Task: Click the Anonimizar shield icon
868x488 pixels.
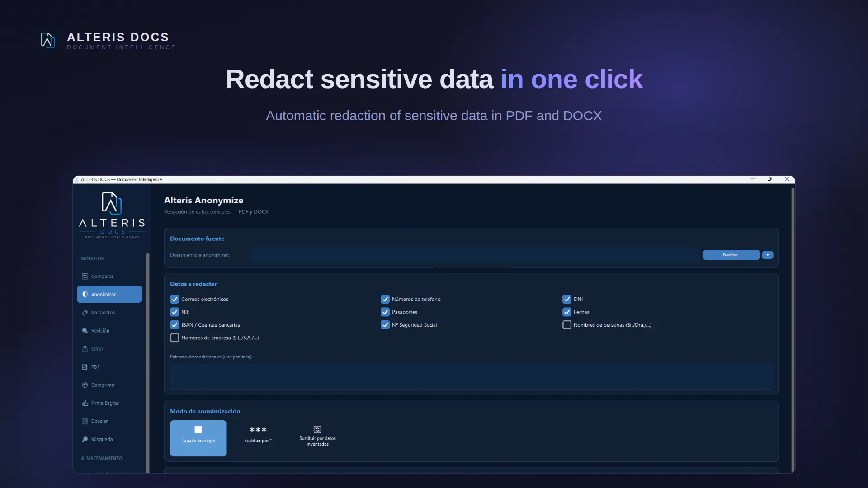Action: click(x=85, y=295)
